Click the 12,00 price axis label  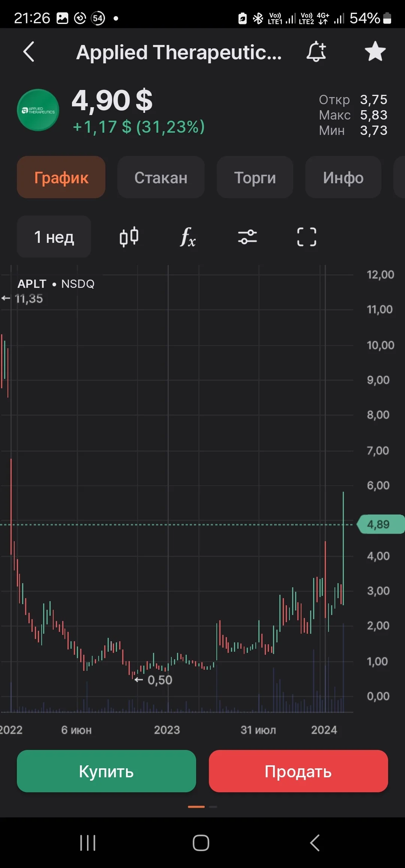380,275
